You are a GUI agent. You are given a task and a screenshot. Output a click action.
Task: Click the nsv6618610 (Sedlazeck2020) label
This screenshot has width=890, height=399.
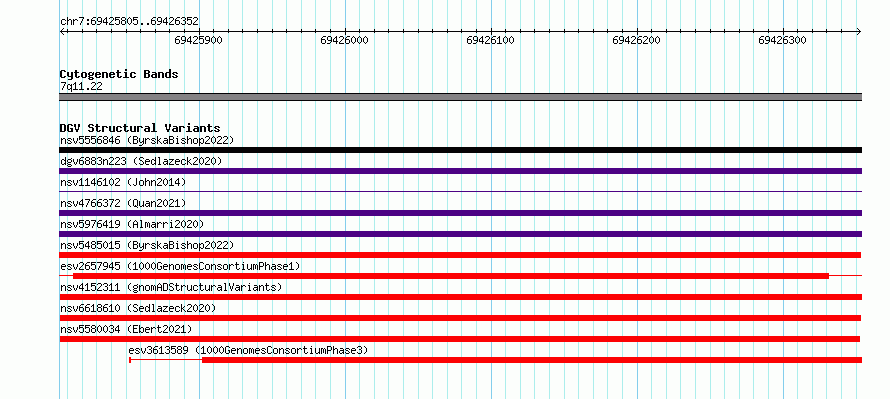click(138, 308)
